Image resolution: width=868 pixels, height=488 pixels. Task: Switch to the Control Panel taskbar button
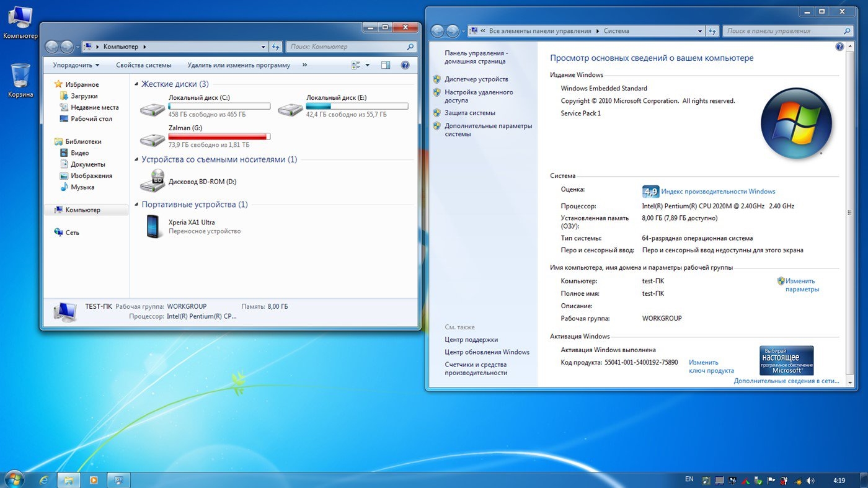118,480
